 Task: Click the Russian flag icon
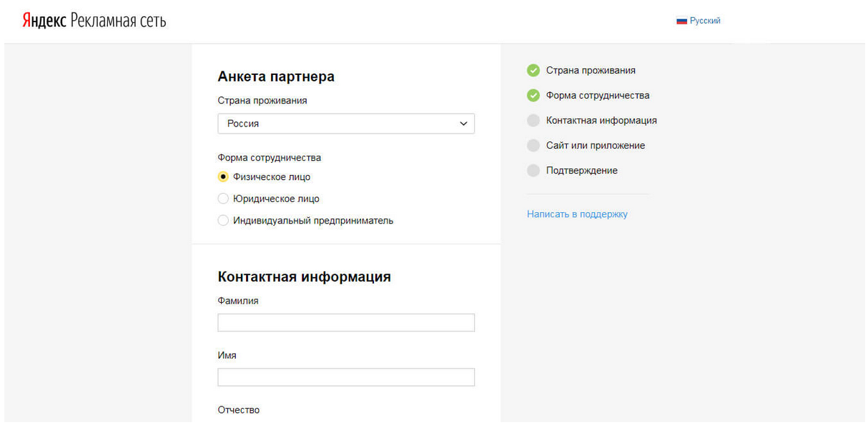[x=681, y=21]
